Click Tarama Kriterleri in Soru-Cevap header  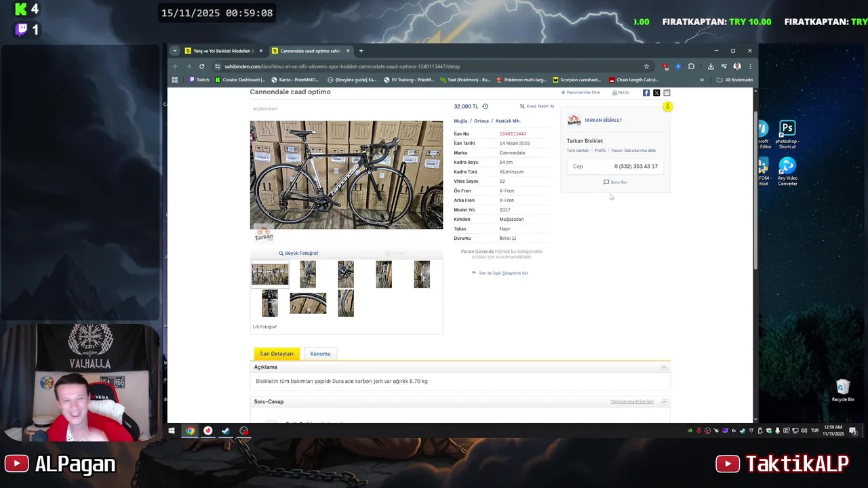632,402
